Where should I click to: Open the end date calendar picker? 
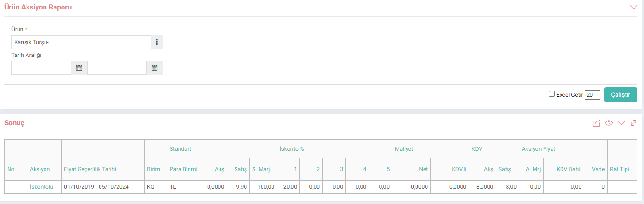154,68
